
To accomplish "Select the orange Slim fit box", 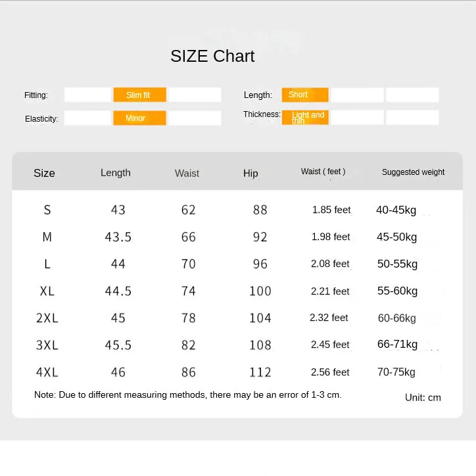I will coord(139,95).
